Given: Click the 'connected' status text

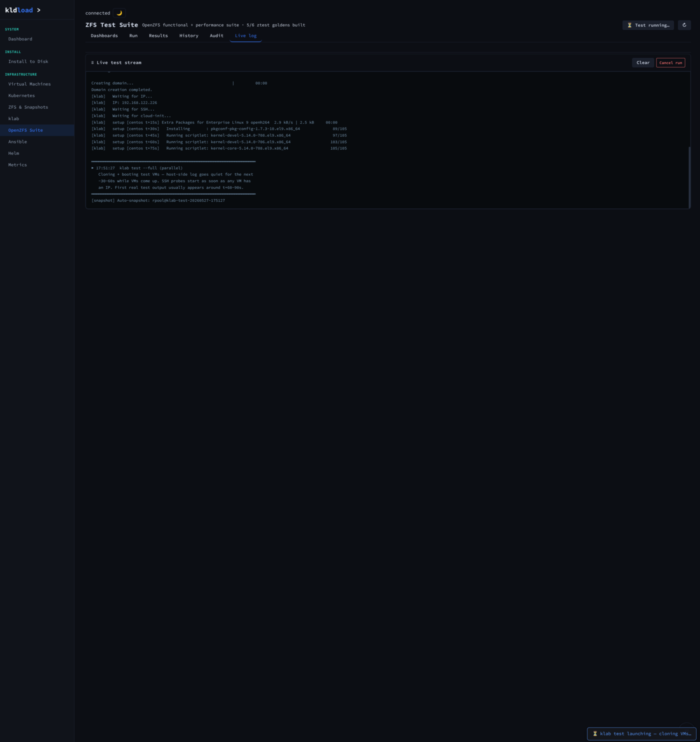Looking at the screenshot, I should pyautogui.click(x=97, y=13).
